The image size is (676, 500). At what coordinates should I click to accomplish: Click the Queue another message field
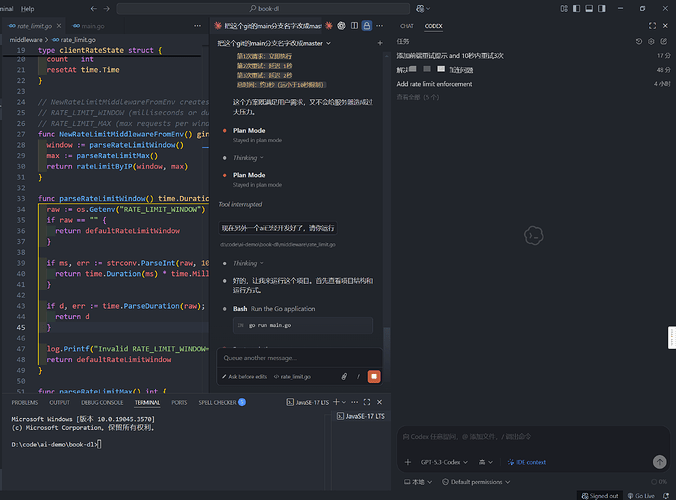pos(300,358)
